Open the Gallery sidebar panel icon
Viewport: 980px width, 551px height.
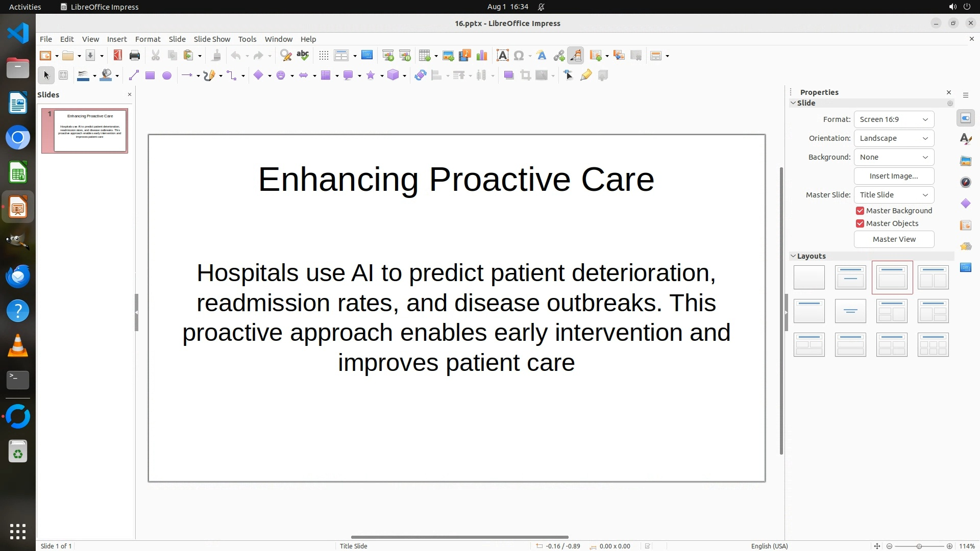point(965,161)
